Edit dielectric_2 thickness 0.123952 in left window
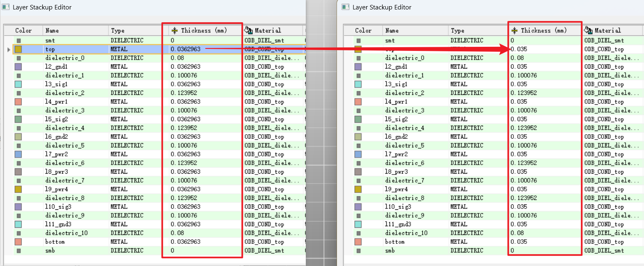This screenshot has width=644, height=266. pyautogui.click(x=184, y=93)
